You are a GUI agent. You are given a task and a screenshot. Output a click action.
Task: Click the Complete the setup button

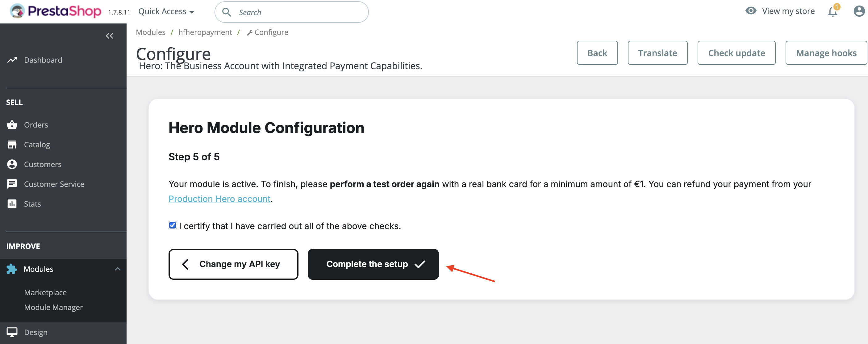tap(373, 264)
